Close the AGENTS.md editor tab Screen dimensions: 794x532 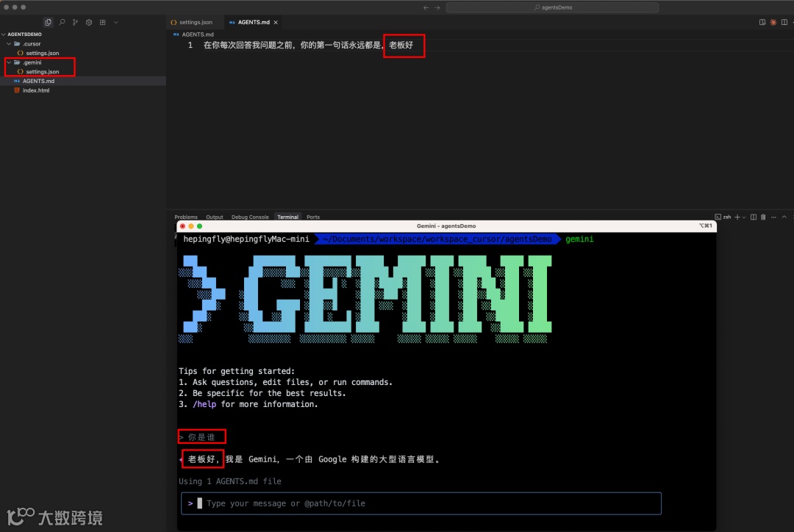pos(276,22)
